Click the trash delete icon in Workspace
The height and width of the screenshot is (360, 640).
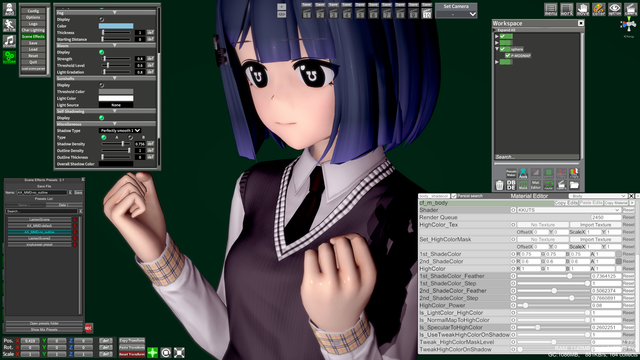[499, 185]
